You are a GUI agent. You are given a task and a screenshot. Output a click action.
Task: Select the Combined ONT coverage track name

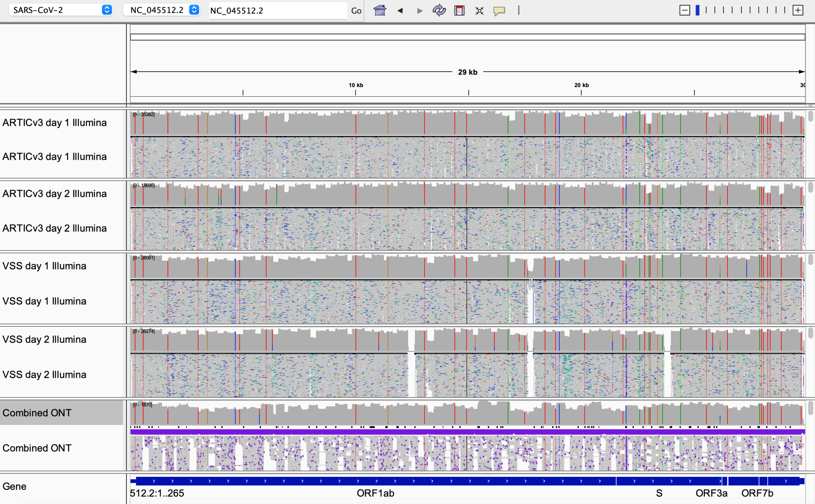[x=37, y=413]
